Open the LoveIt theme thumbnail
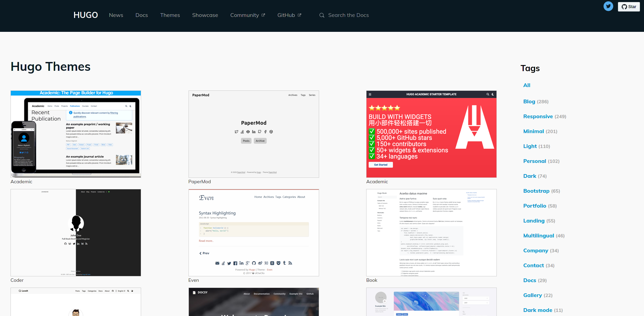Screen dimensions: 644x316 76,302
